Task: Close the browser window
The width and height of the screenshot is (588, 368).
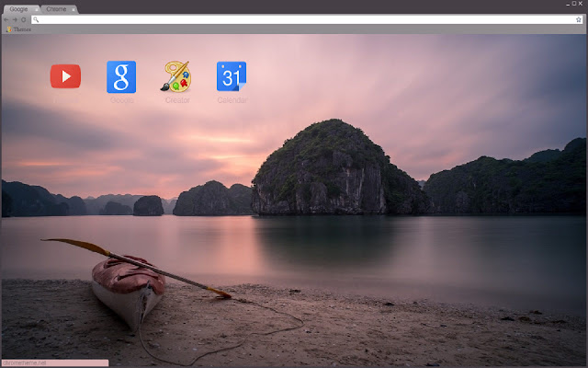Action: click(581, 4)
